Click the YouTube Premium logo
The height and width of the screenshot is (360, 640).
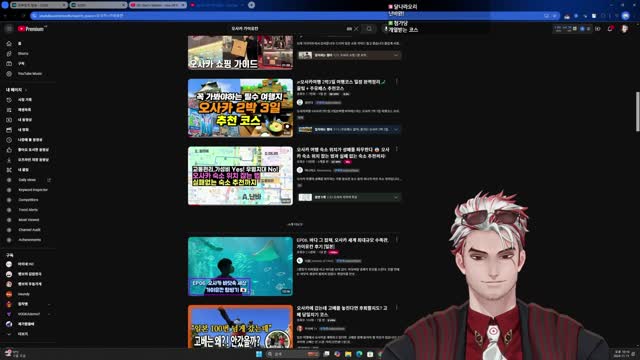[x=31, y=29]
